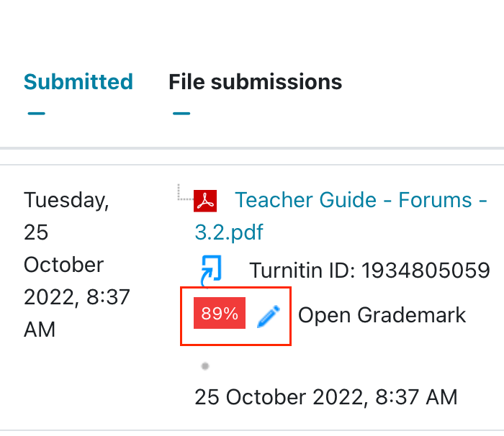Click the File submissions column header
The width and height of the screenshot is (504, 436).
(255, 82)
